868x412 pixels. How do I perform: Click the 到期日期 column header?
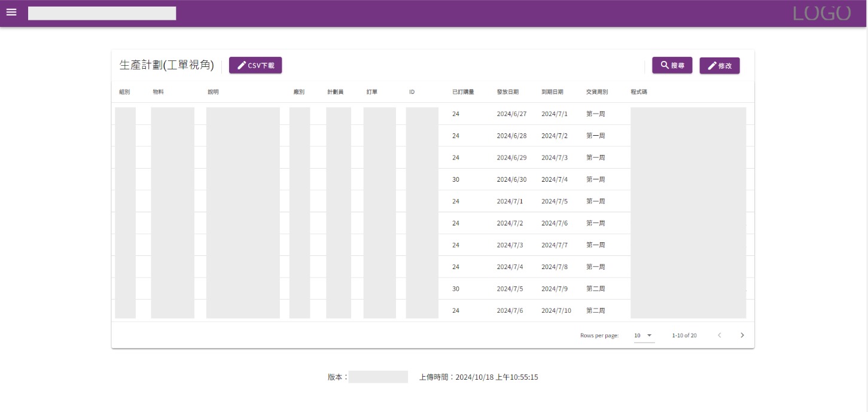coord(552,92)
